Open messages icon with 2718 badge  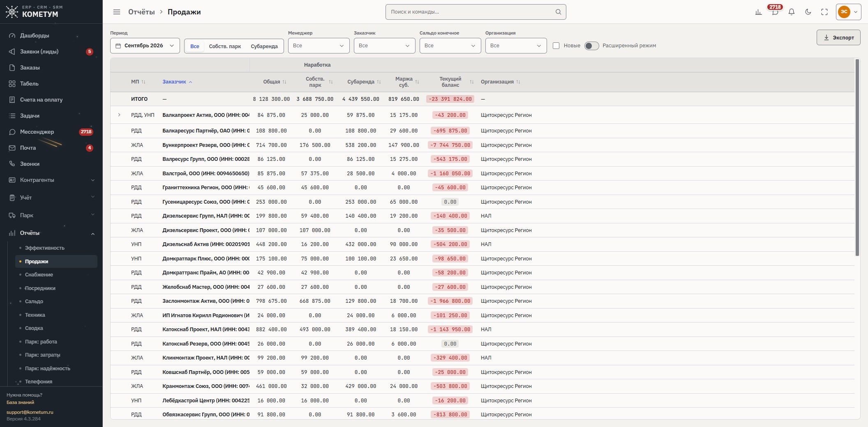(x=775, y=12)
